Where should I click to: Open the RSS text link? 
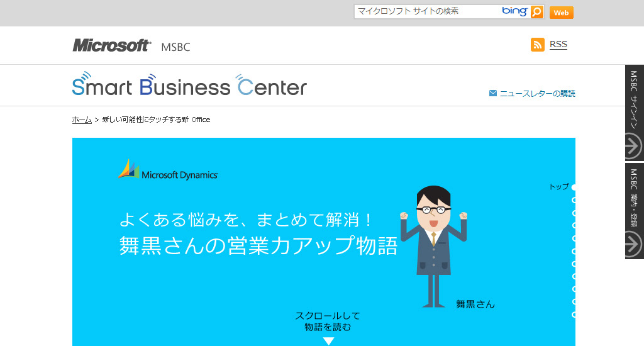pos(558,45)
